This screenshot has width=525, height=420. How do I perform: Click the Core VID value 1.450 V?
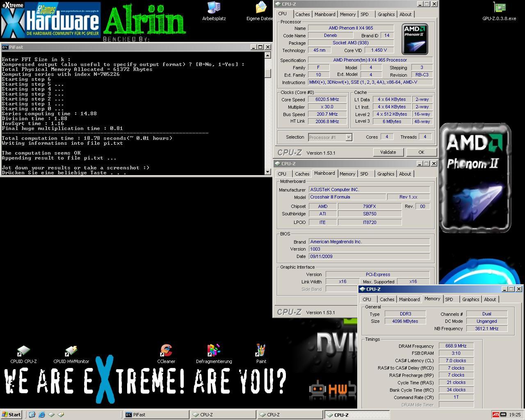click(x=379, y=50)
